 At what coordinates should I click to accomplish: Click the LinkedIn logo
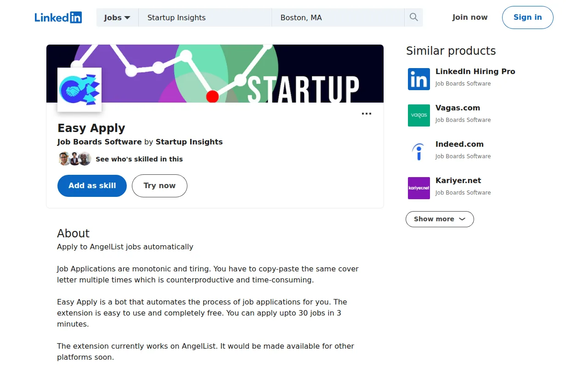pos(58,17)
